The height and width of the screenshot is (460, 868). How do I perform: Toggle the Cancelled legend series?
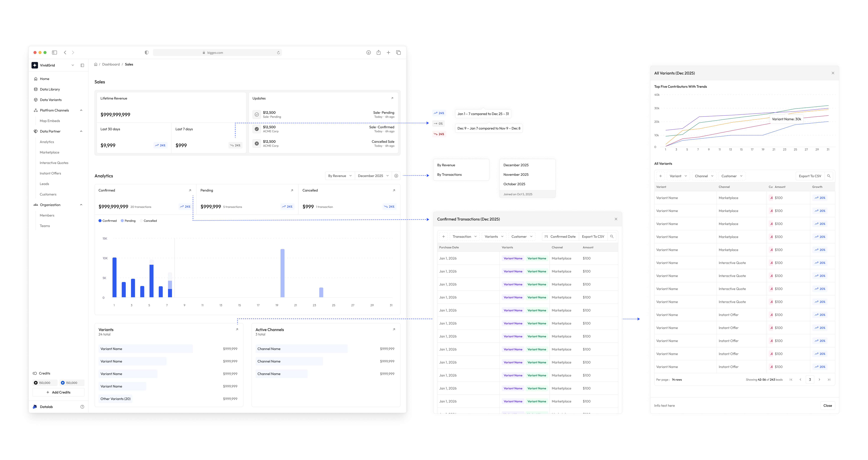click(148, 221)
